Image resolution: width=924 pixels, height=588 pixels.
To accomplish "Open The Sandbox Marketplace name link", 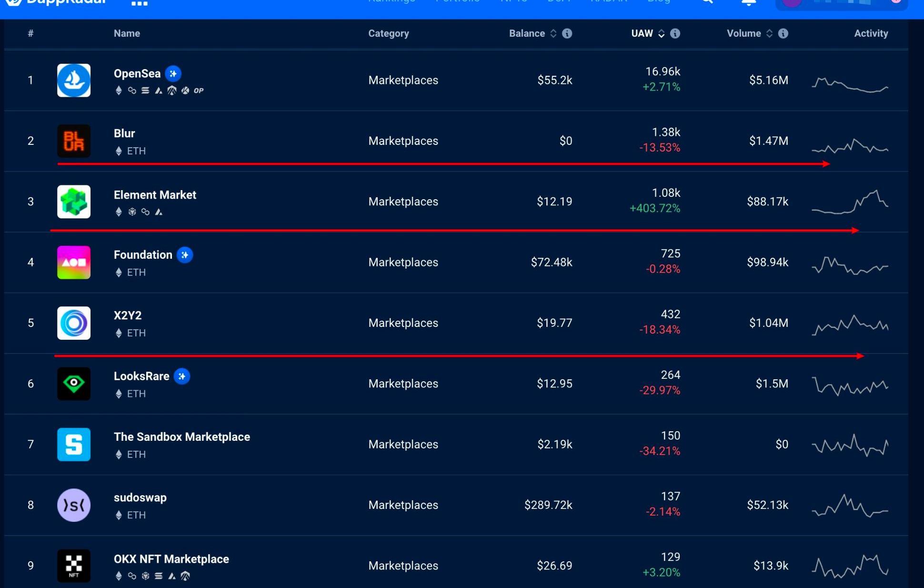I will coord(181,437).
